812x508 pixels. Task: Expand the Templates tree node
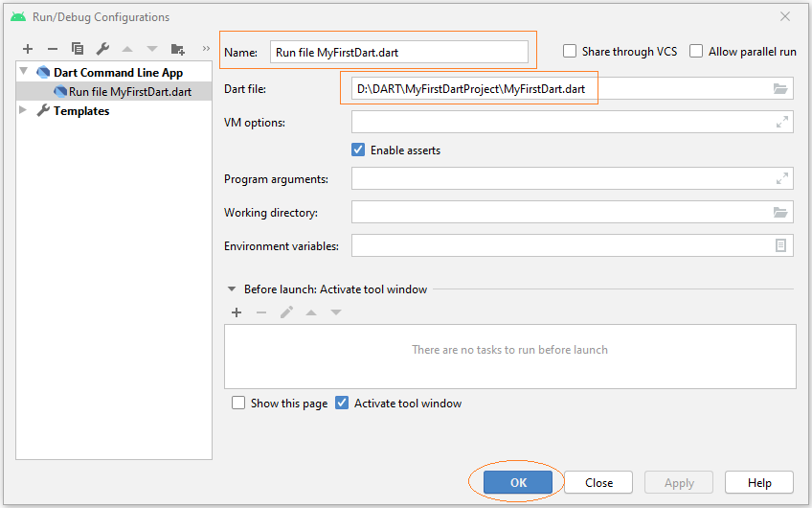pos(23,110)
